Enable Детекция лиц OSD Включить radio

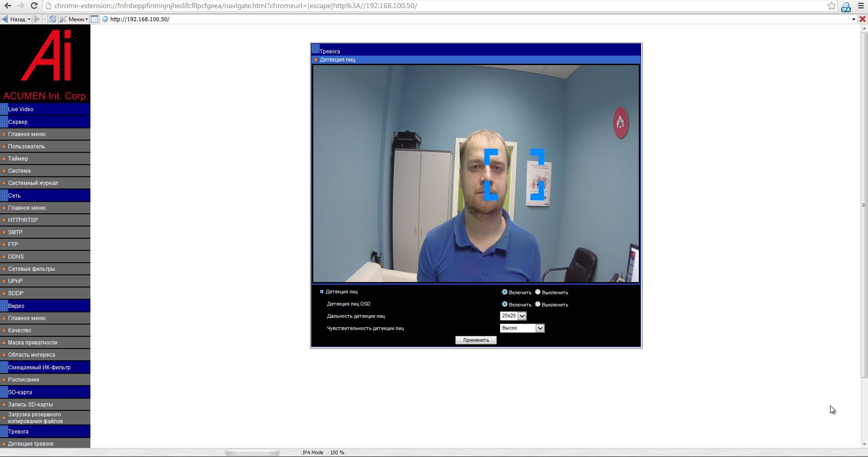pos(505,304)
